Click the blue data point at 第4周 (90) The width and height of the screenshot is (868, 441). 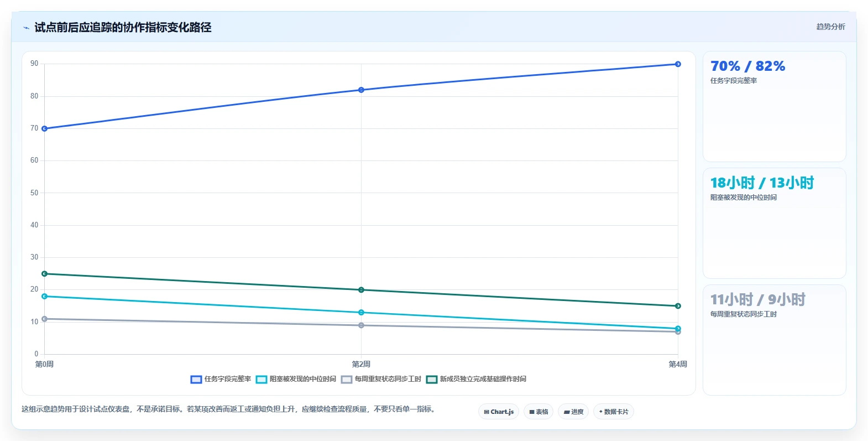(x=678, y=64)
